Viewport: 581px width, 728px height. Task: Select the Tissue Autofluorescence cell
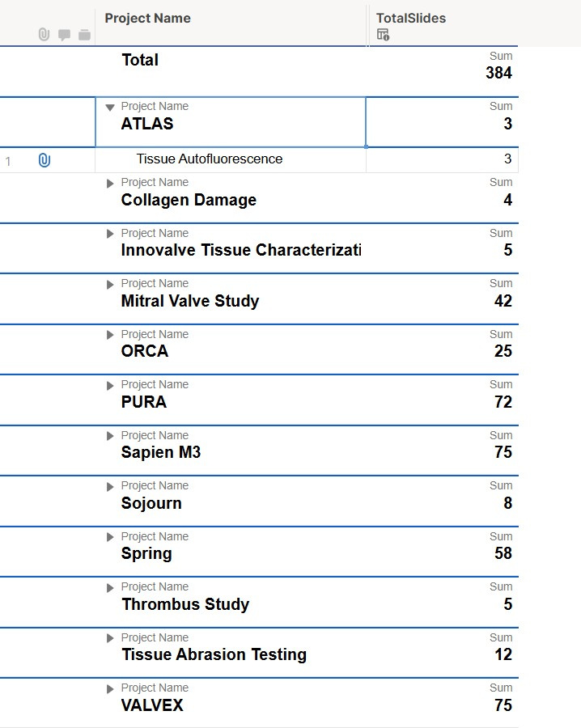point(231,160)
